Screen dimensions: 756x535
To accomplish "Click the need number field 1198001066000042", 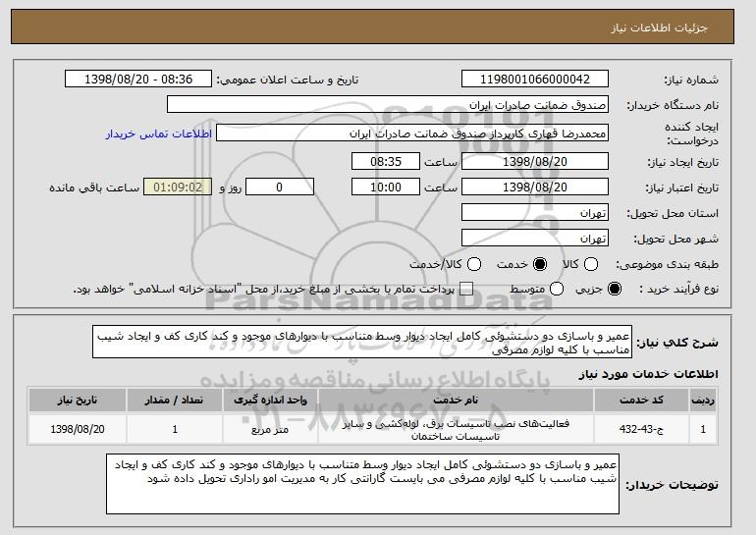I will tap(535, 80).
